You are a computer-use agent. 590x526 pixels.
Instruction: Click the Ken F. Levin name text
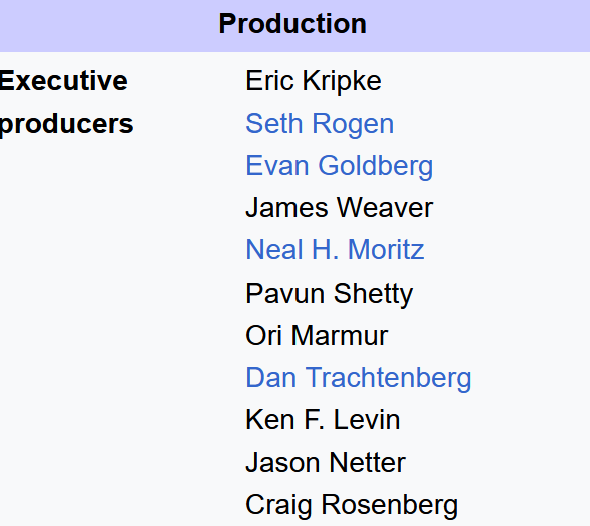322,420
